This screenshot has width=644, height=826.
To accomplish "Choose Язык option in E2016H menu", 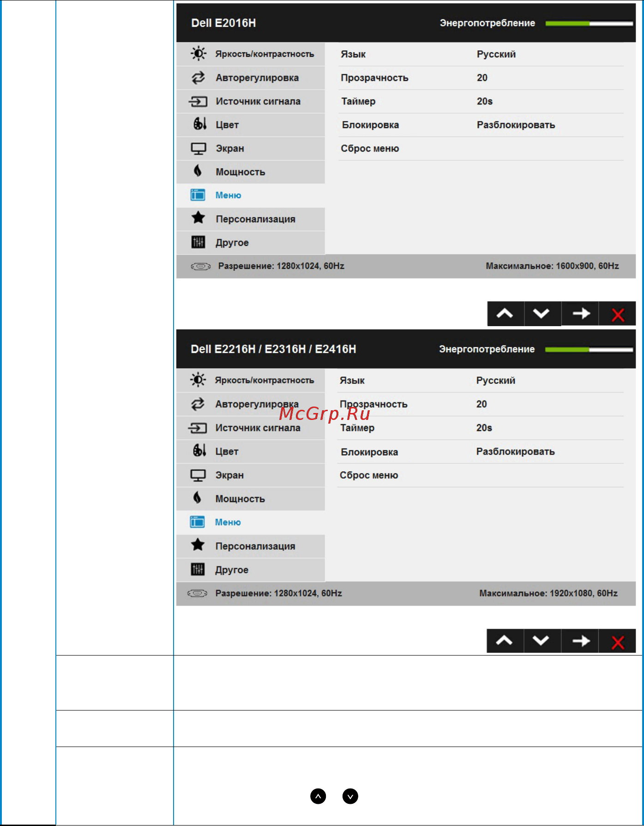I will 353,54.
